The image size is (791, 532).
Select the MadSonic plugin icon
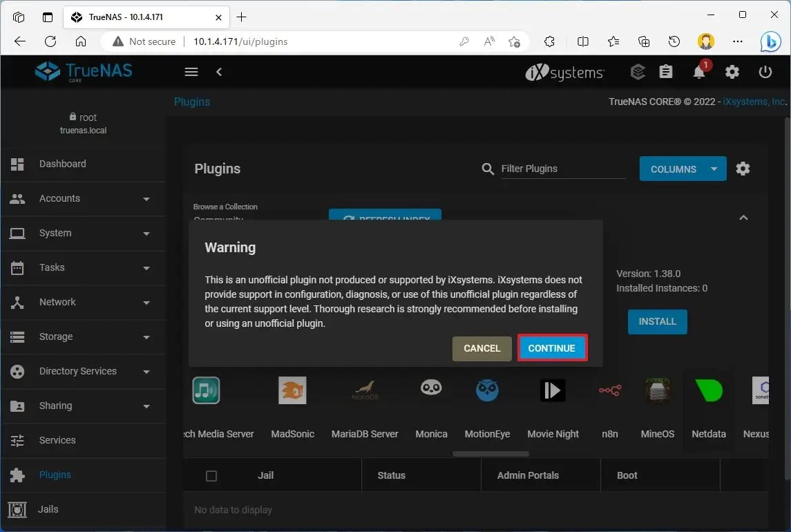click(292, 390)
